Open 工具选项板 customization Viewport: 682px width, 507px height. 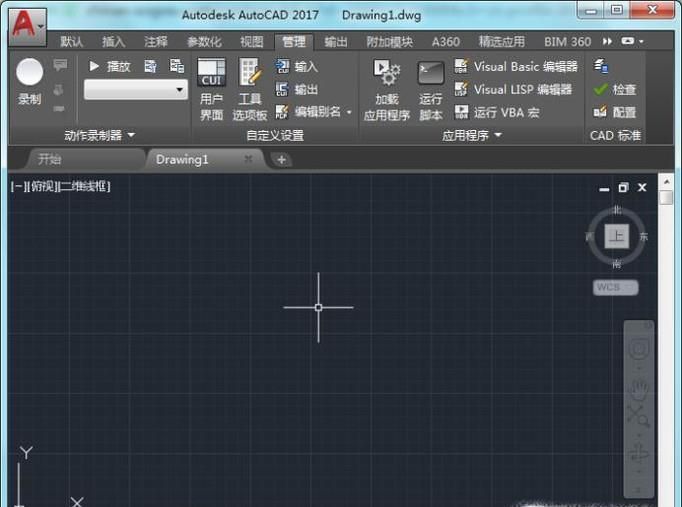point(249,89)
